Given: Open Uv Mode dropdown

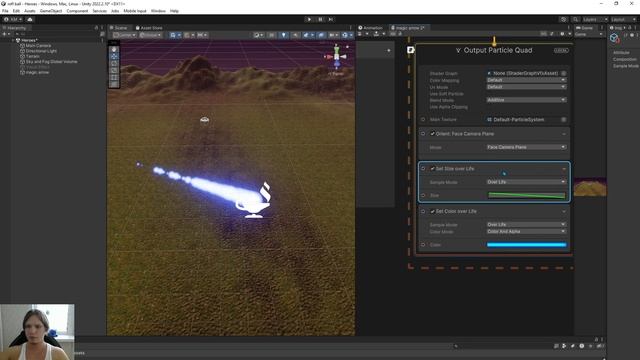Looking at the screenshot, I should [x=526, y=87].
